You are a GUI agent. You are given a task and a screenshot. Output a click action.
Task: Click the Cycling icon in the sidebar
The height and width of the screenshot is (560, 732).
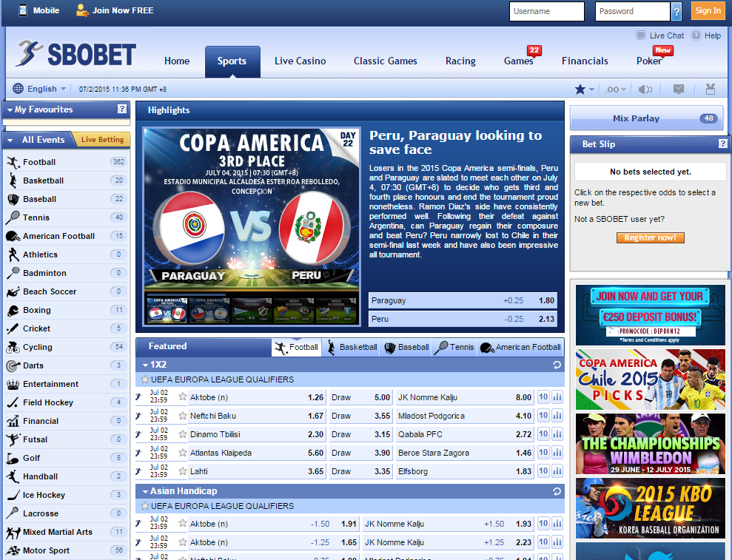coord(13,347)
